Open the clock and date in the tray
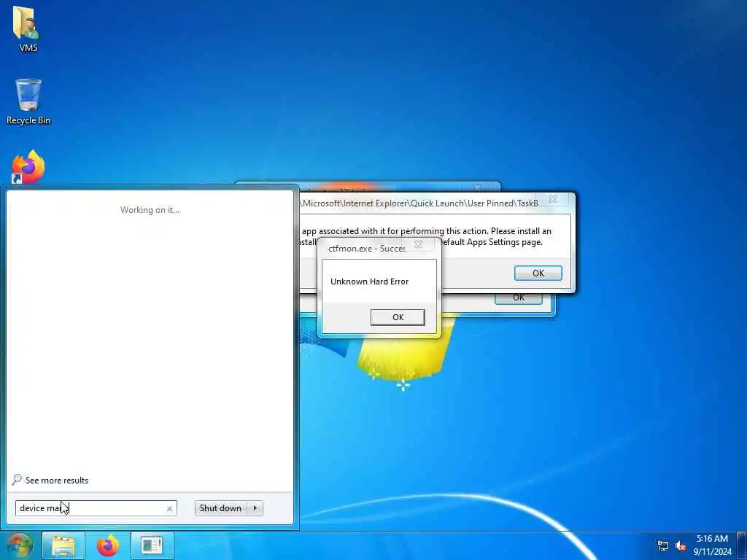 (x=712, y=545)
